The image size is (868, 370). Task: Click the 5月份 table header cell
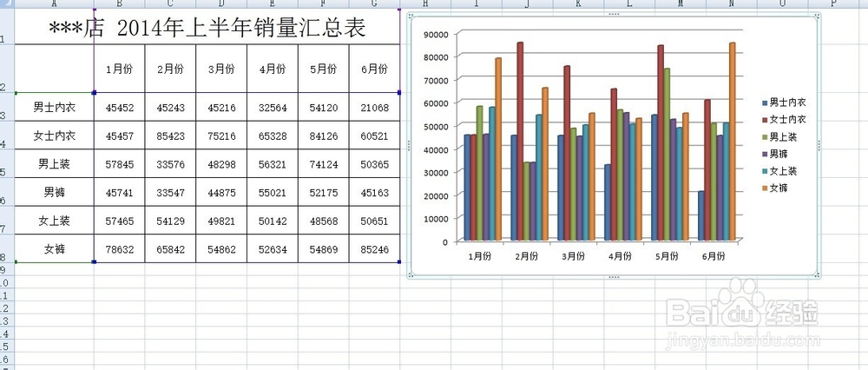tap(323, 69)
